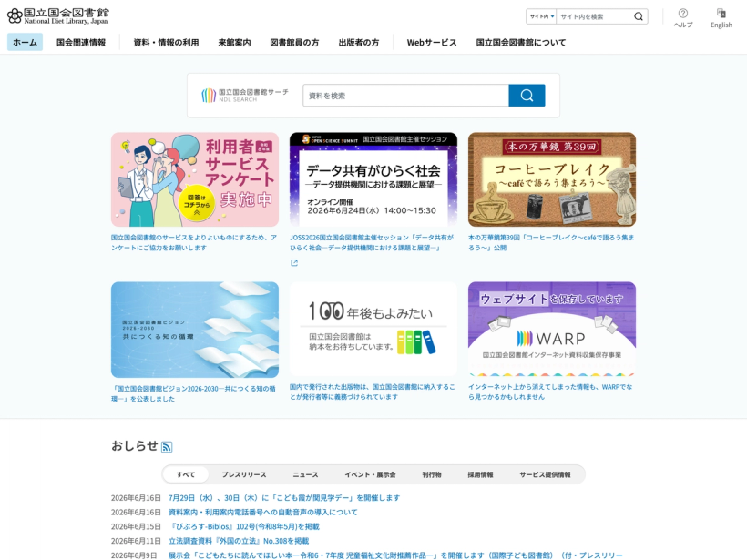Click the サイト内を検索 input field
Image resolution: width=747 pixels, height=560 pixels.
click(594, 16)
